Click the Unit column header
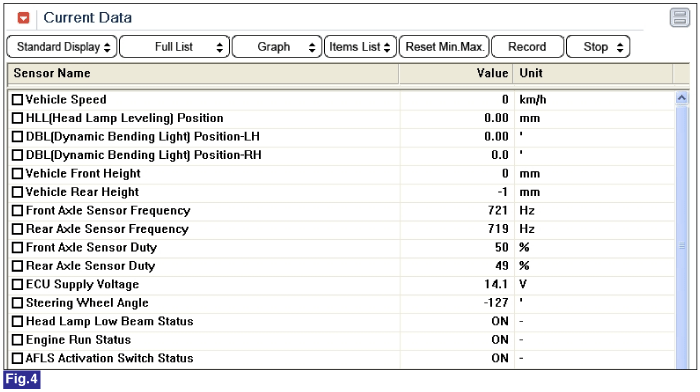The width and height of the screenshot is (700, 392). tap(593, 73)
